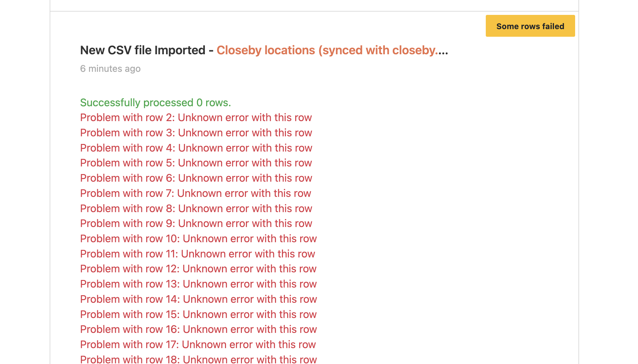The height and width of the screenshot is (364, 638).
Task: Click the 6 minutes ago timestamp
Action: pos(110,68)
